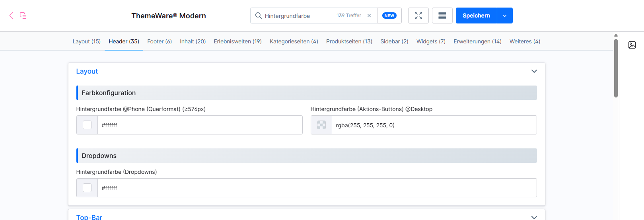Open Erweiterungen (14) tab
This screenshot has width=644, height=220.
pos(477,41)
